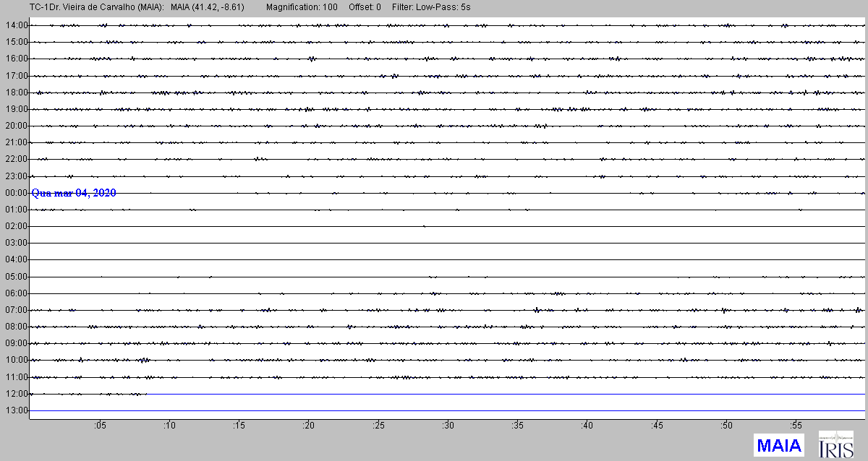The image size is (868, 461).
Task: Click the 'Qua mar 04, 2020' date label
Action: [74, 193]
